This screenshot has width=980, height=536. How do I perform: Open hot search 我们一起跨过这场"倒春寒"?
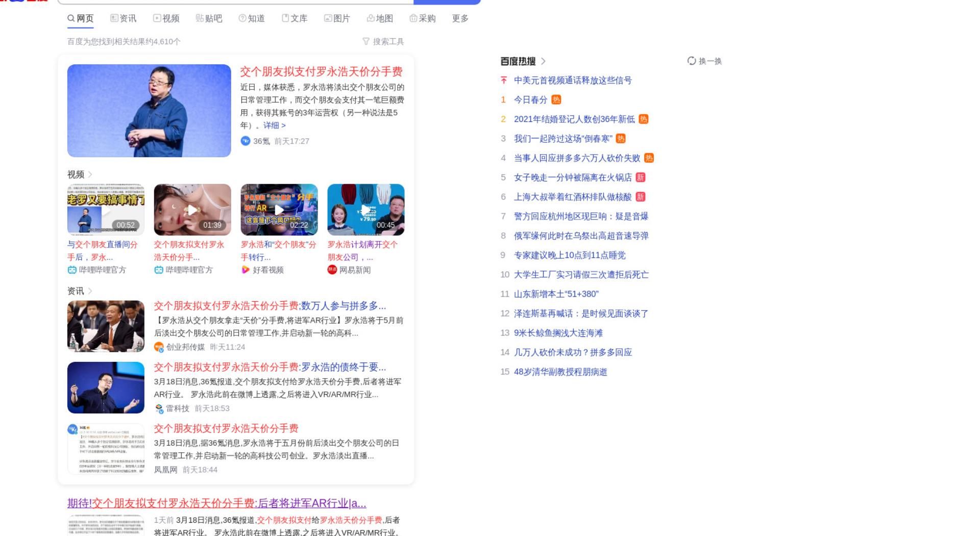pos(563,138)
